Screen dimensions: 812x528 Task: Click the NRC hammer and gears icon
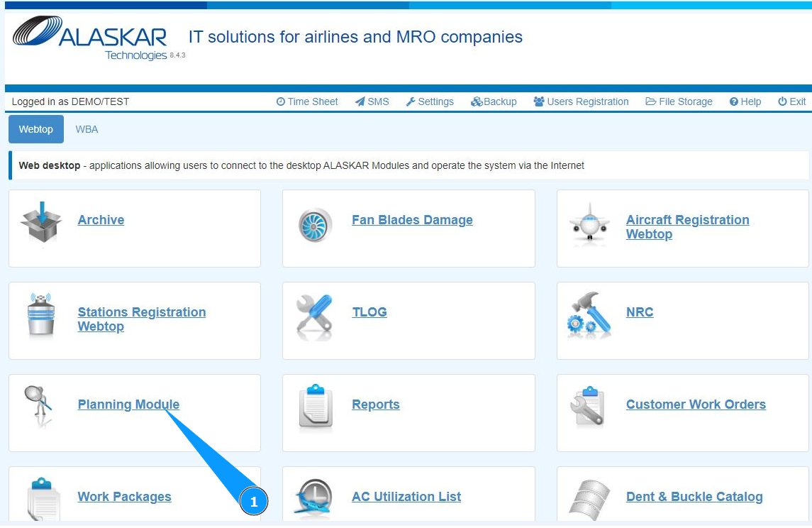589,315
